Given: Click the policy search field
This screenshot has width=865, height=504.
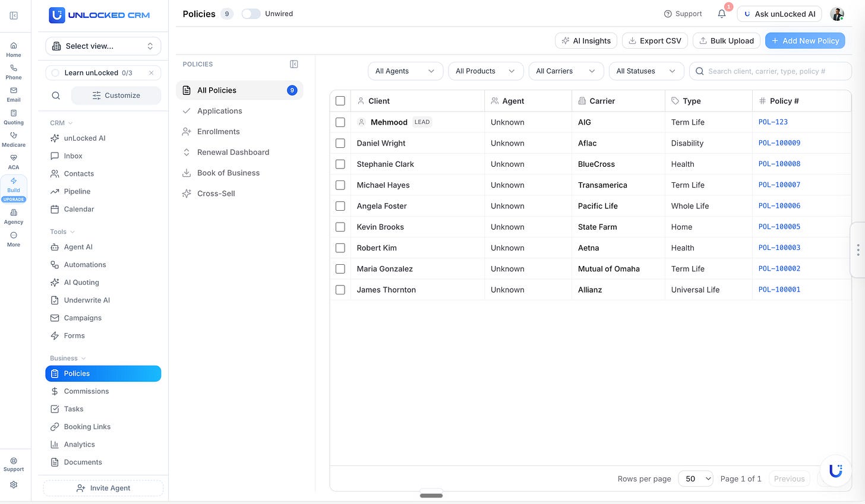Looking at the screenshot, I should 770,71.
